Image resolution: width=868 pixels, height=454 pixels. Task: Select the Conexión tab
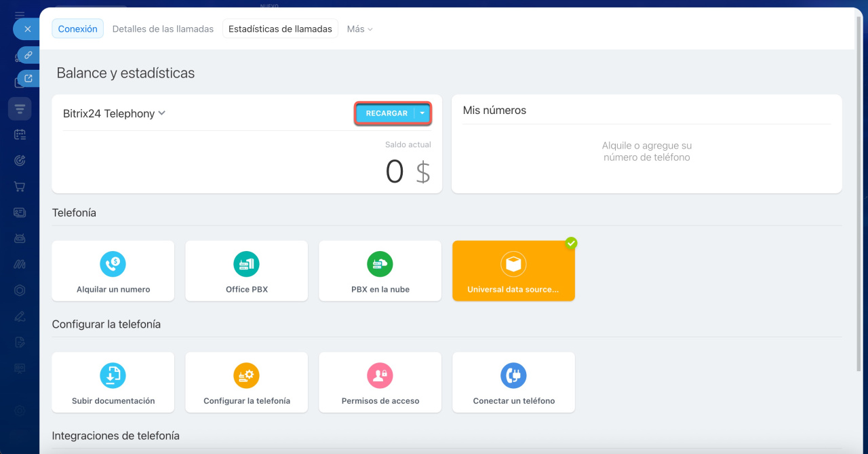pos(77,29)
